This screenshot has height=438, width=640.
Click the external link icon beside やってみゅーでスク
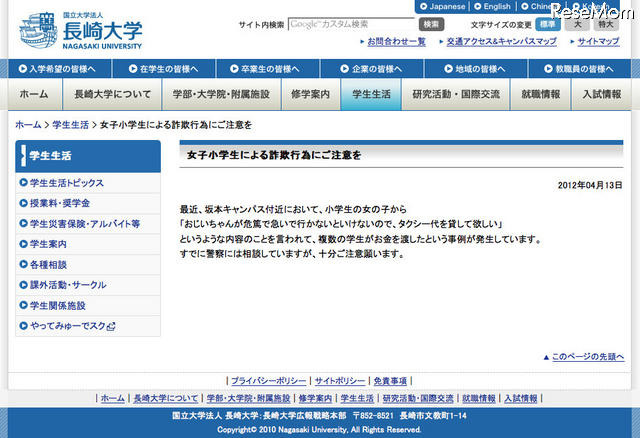click(111, 326)
